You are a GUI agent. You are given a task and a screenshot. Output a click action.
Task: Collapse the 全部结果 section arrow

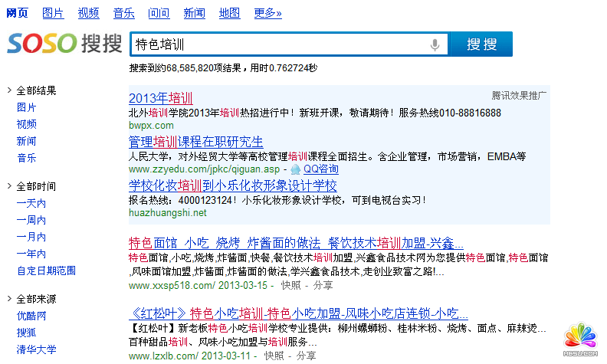click(x=9, y=90)
